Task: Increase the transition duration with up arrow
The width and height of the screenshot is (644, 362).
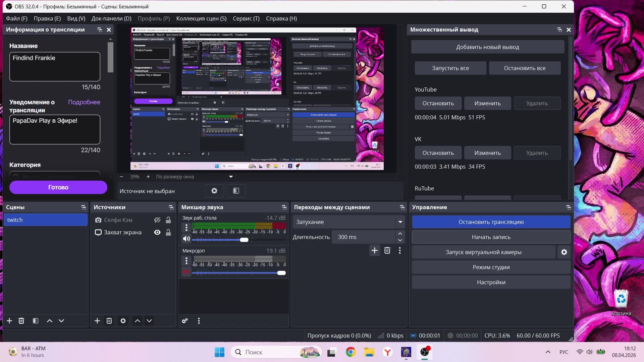Action: [400, 234]
